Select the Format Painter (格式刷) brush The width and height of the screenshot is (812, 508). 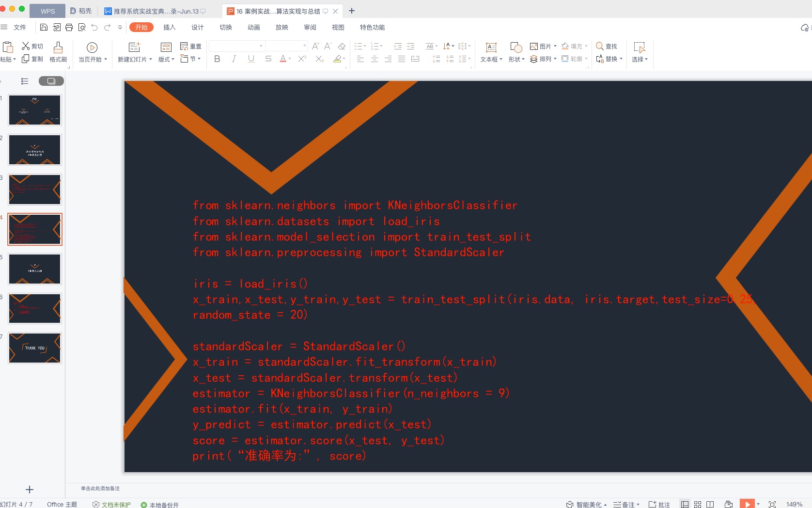[x=58, y=47]
